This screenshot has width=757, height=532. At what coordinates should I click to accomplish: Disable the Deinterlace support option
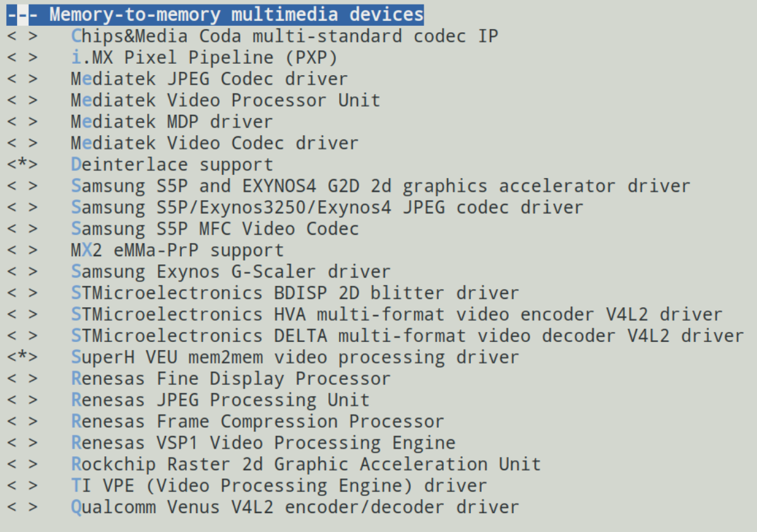tap(22, 165)
